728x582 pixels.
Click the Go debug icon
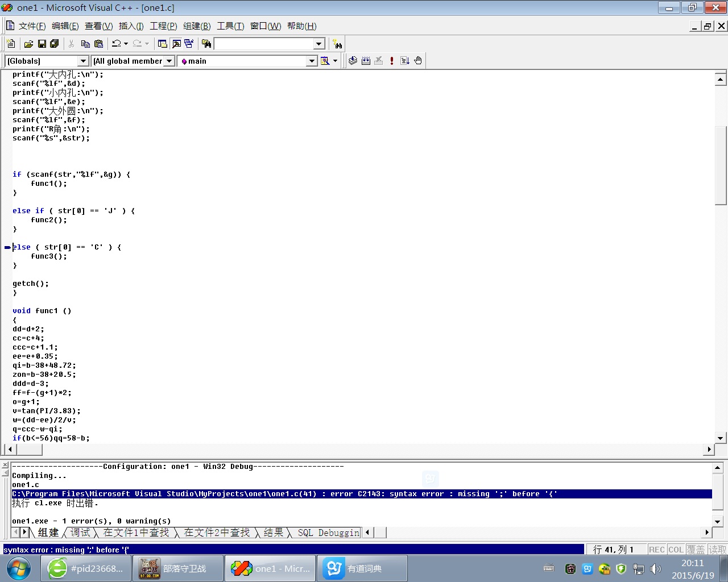point(405,61)
